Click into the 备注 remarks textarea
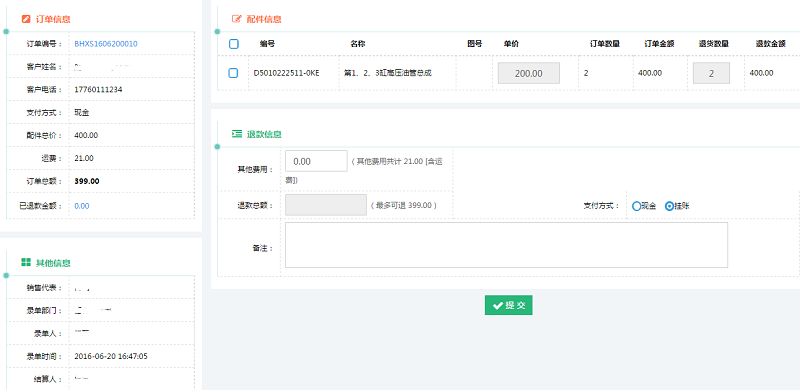This screenshot has width=800, height=390. [506, 245]
